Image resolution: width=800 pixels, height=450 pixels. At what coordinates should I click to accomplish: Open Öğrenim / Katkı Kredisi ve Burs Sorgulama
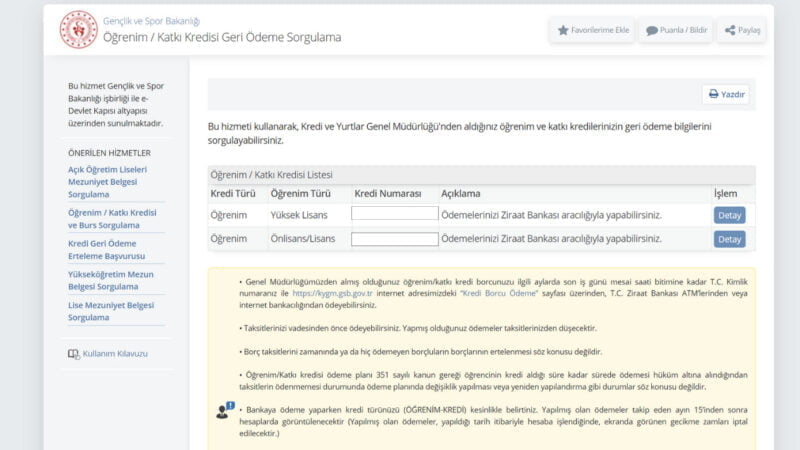pos(112,219)
